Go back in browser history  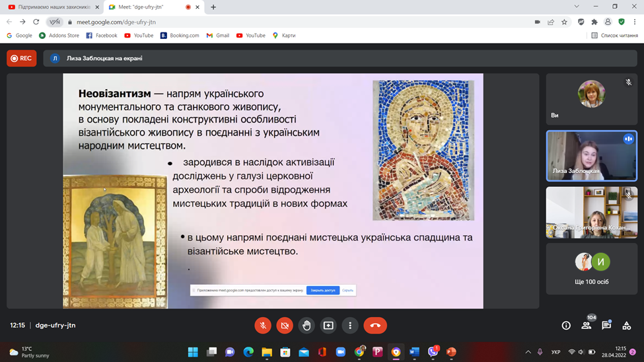click(9, 22)
